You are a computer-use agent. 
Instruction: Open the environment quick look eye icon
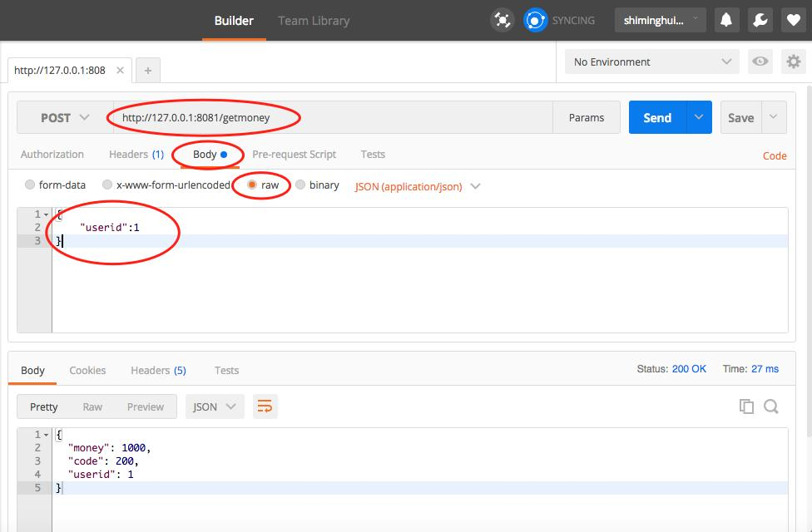coord(762,62)
